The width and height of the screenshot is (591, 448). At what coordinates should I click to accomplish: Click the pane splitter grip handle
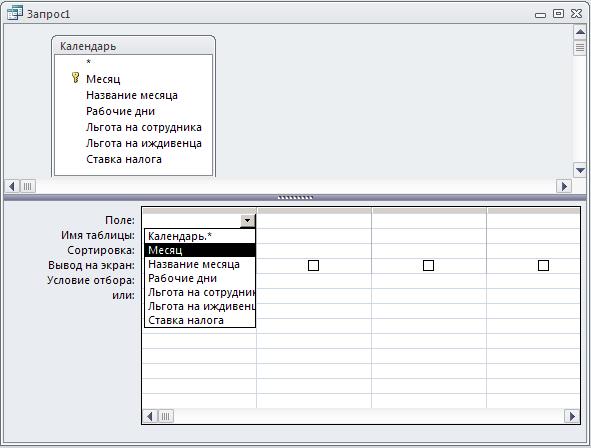pos(296,197)
